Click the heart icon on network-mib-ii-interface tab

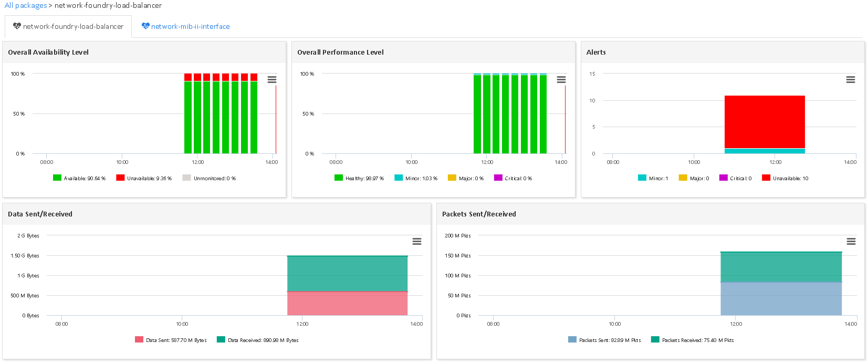145,26
